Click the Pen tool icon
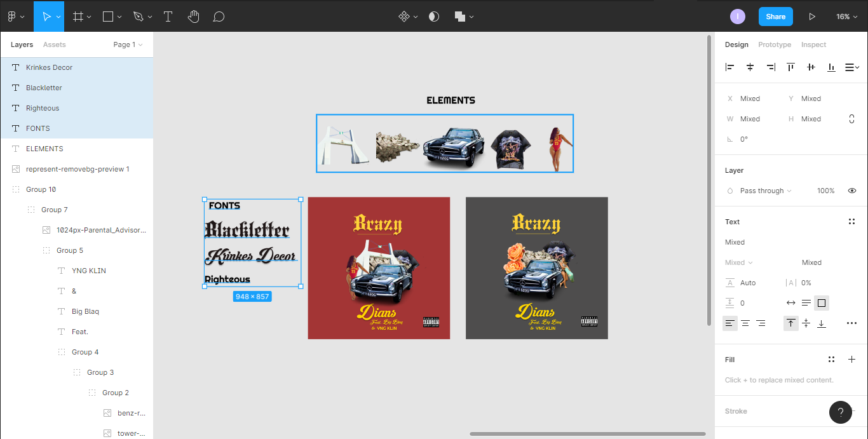 pyautogui.click(x=139, y=17)
